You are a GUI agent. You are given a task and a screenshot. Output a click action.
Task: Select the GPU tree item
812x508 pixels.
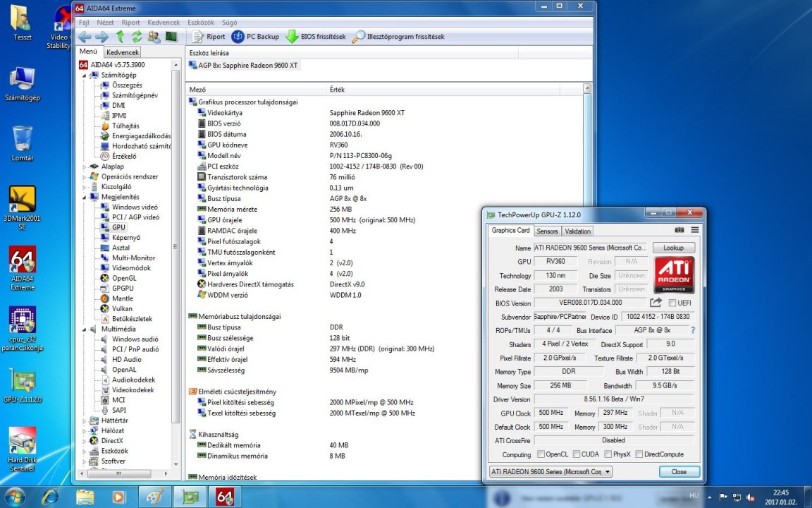click(x=118, y=227)
